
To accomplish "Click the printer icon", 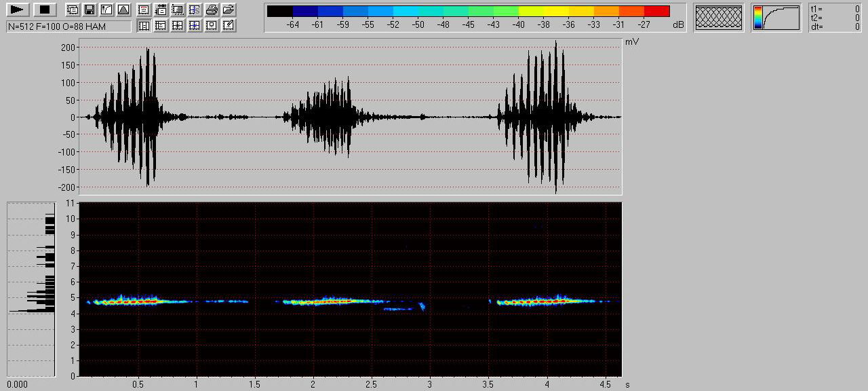I will [212, 10].
